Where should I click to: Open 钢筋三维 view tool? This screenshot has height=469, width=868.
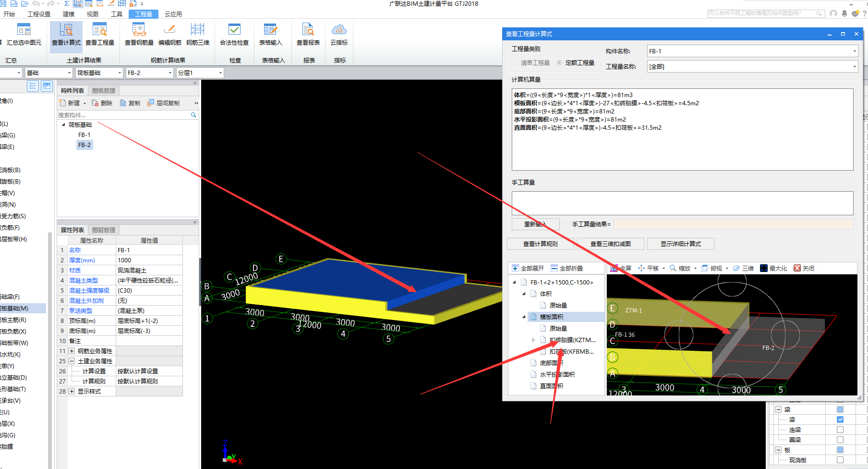(198, 35)
